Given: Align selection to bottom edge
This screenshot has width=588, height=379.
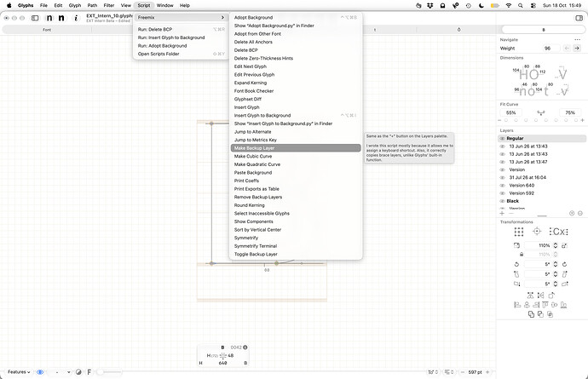Looking at the screenshot, I should click(x=563, y=305).
